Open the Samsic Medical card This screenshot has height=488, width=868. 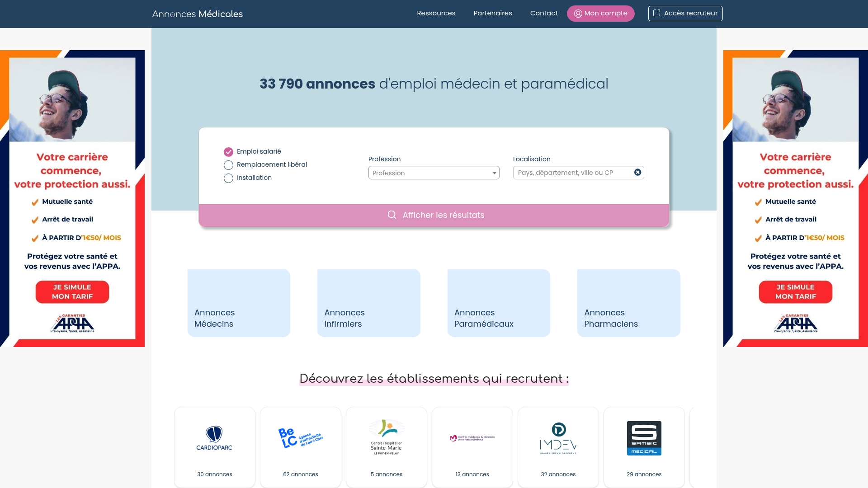pos(644,447)
